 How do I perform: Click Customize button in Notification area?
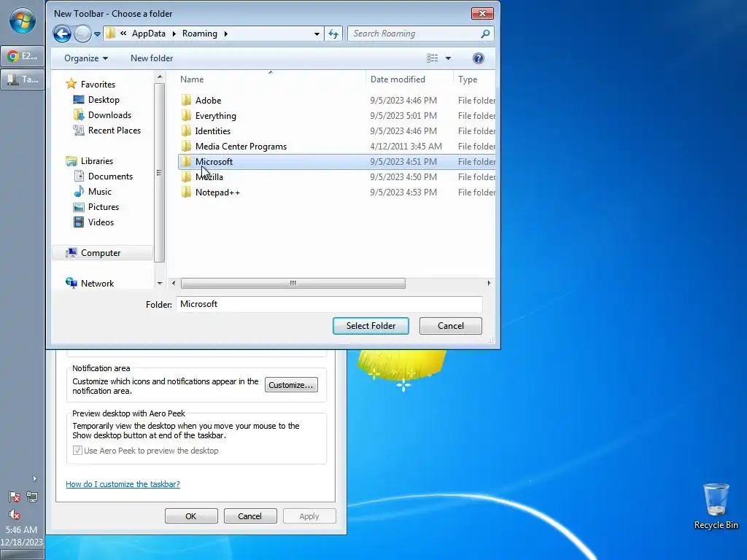(291, 385)
